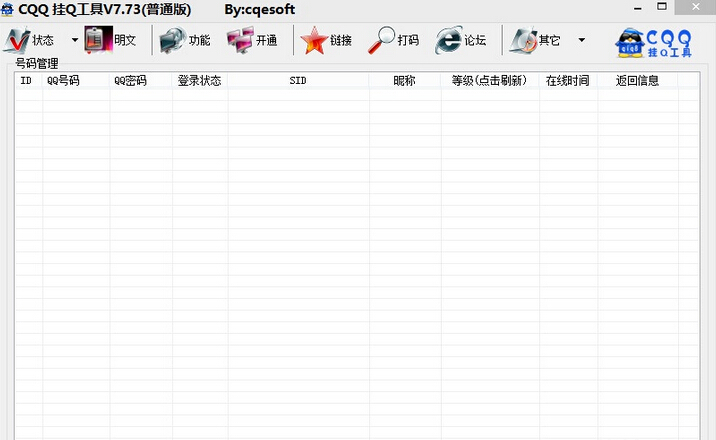Open the 功能 satellite dish icon
The height and width of the screenshot is (440, 716).
(x=173, y=40)
